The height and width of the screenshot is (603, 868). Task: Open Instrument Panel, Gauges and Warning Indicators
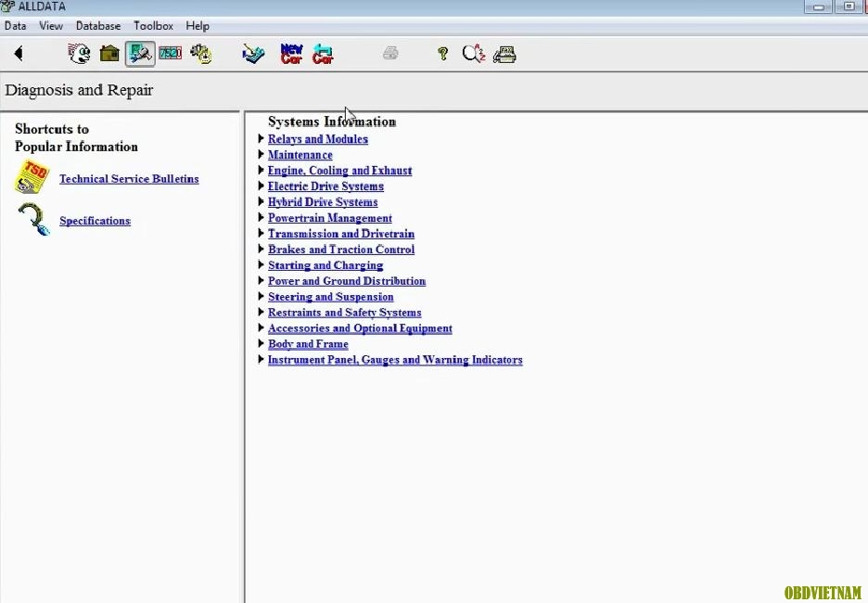(395, 360)
